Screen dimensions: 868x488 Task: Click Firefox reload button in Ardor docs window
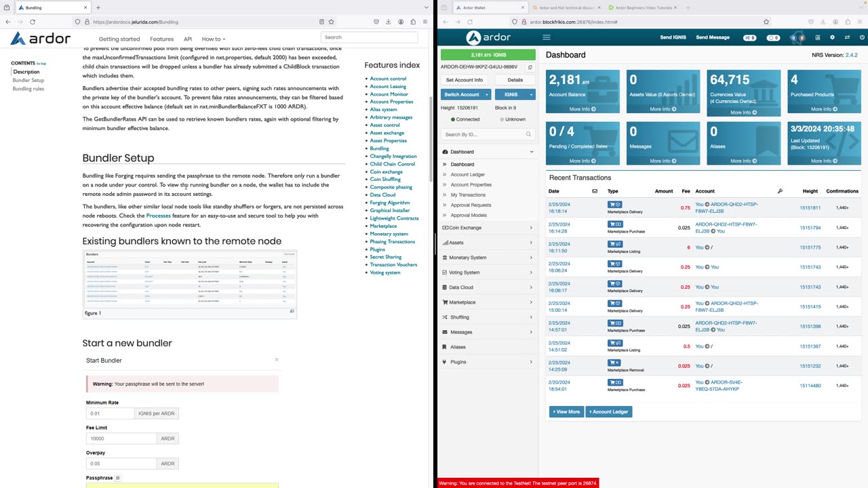pyautogui.click(x=32, y=22)
